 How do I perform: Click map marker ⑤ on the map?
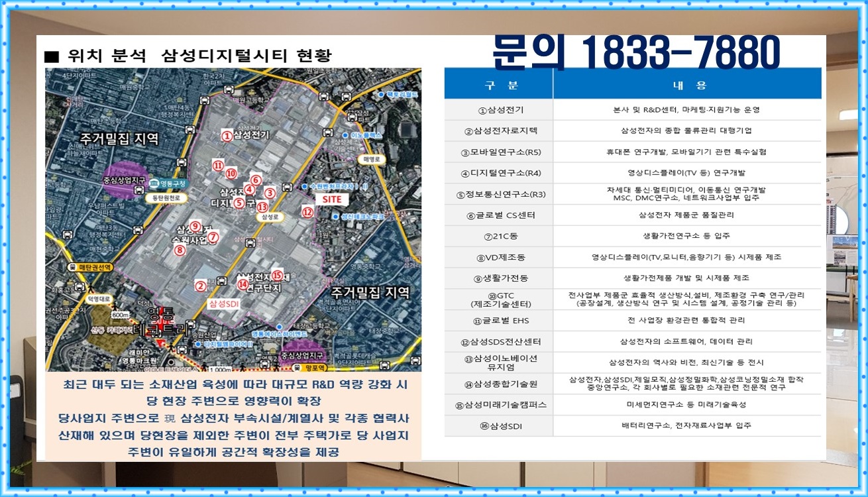click(x=241, y=203)
